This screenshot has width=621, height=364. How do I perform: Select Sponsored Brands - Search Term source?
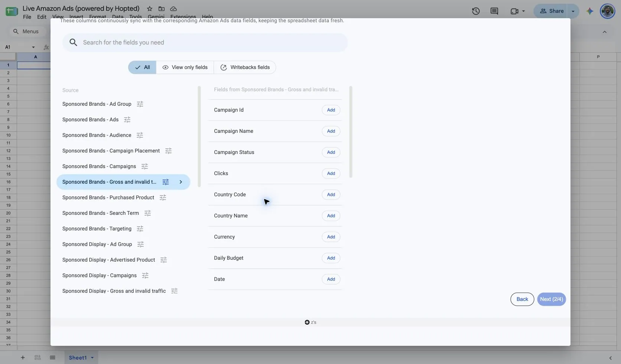click(101, 213)
